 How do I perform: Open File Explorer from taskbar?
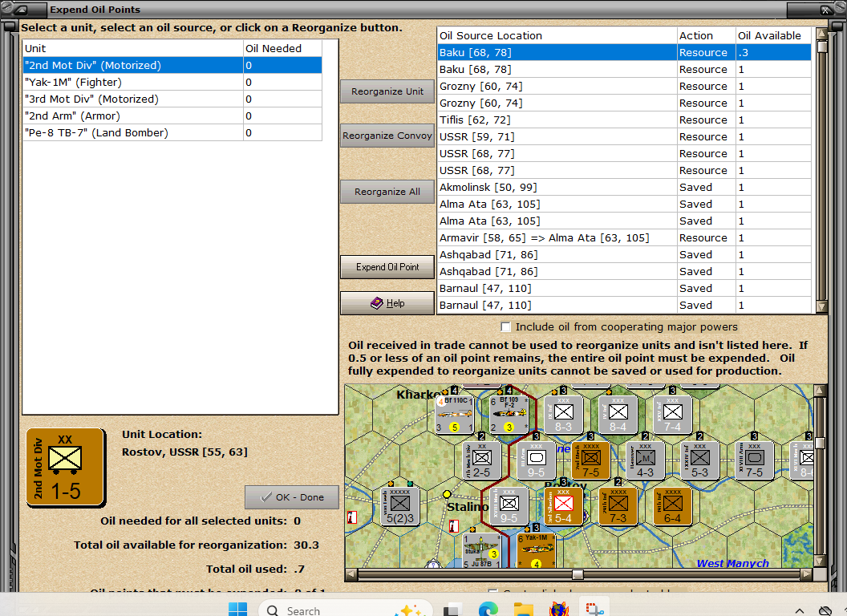pyautogui.click(x=524, y=610)
